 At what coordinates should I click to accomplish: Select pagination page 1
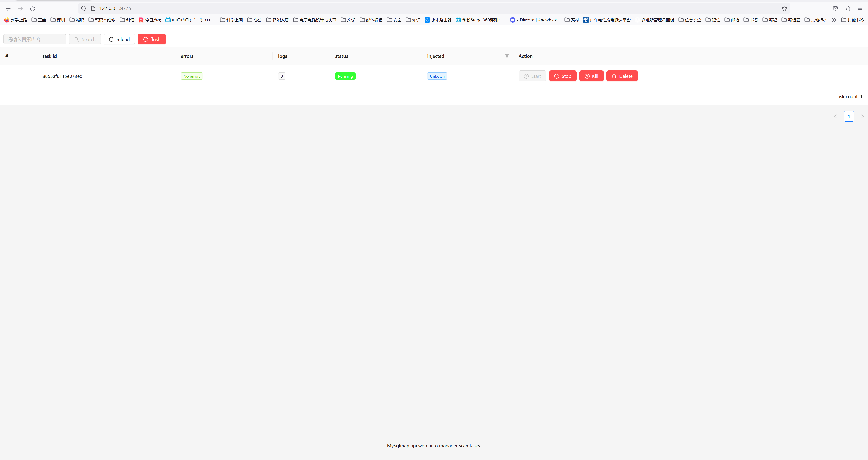(849, 116)
